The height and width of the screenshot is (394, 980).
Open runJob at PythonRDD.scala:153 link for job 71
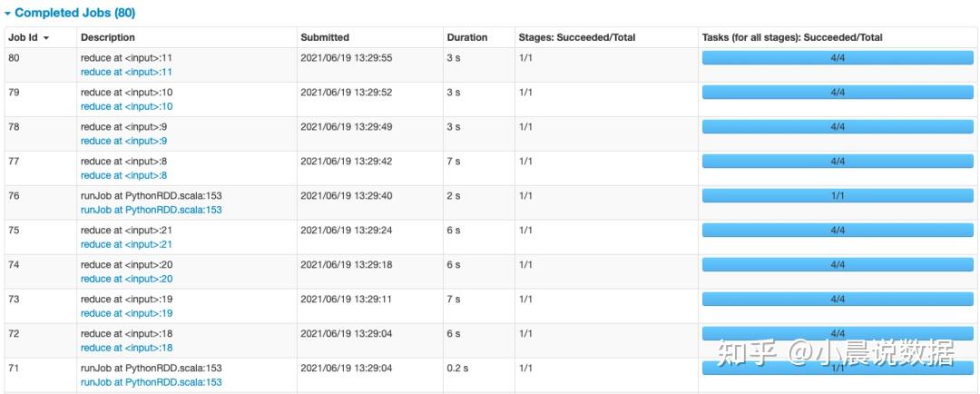(x=151, y=382)
